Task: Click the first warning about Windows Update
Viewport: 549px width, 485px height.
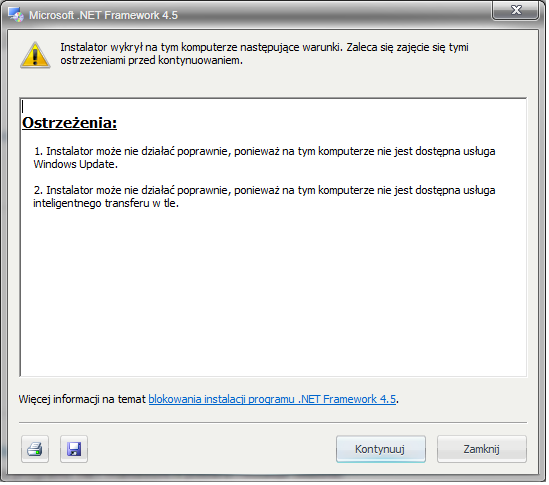Action: (x=265, y=159)
